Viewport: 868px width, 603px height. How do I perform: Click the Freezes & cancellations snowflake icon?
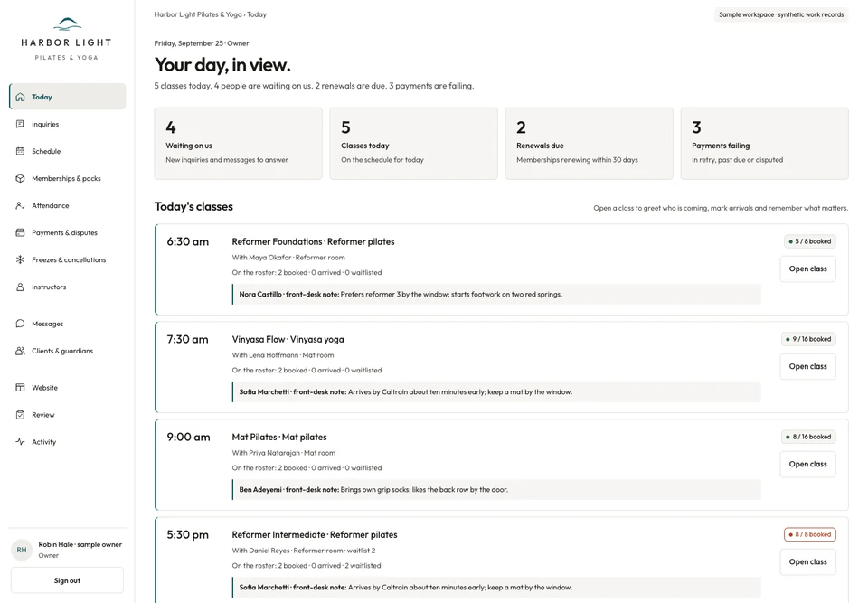tap(21, 259)
